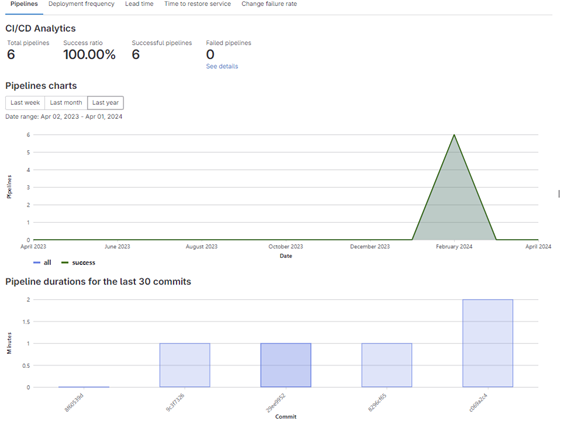
Task: Click the August 2023 axis label
Action: (x=201, y=247)
